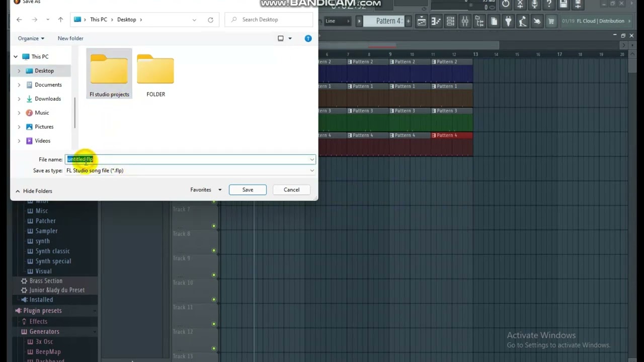Refresh the Desktop folder listing
This screenshot has width=644, height=362.
[210, 20]
